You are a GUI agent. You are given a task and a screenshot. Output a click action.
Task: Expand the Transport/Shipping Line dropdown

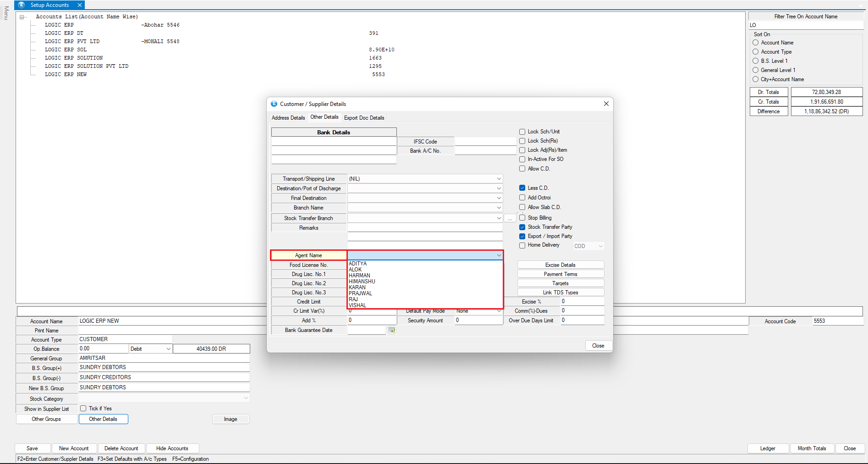pos(499,179)
